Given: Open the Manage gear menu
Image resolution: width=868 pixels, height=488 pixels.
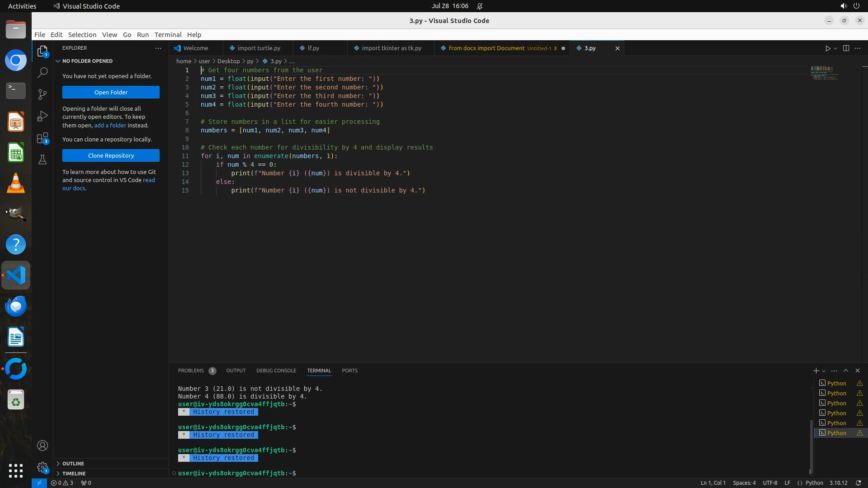Looking at the screenshot, I should click(42, 467).
